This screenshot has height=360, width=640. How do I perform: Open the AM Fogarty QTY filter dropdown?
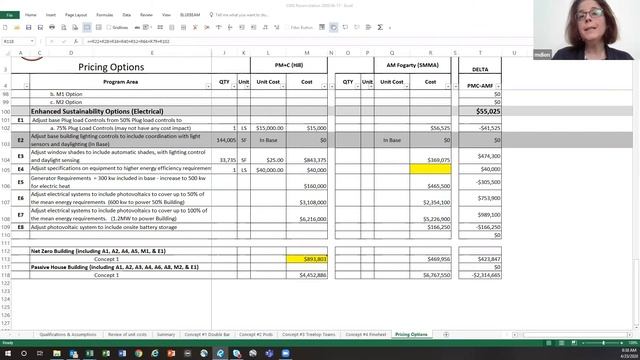(358, 86)
